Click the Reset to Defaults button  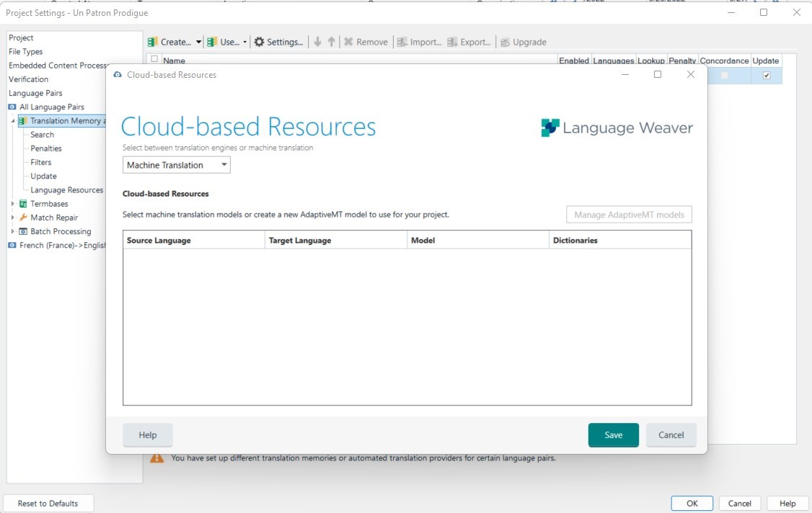click(x=48, y=503)
